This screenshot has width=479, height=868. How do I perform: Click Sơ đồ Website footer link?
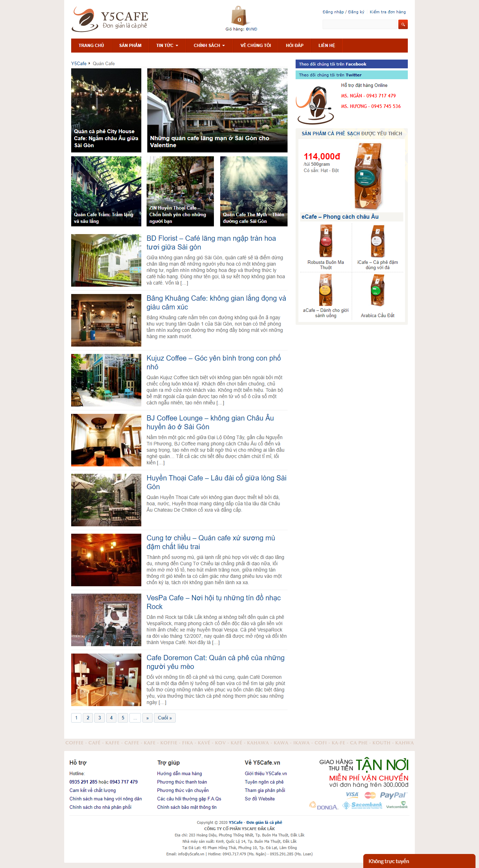(x=260, y=799)
